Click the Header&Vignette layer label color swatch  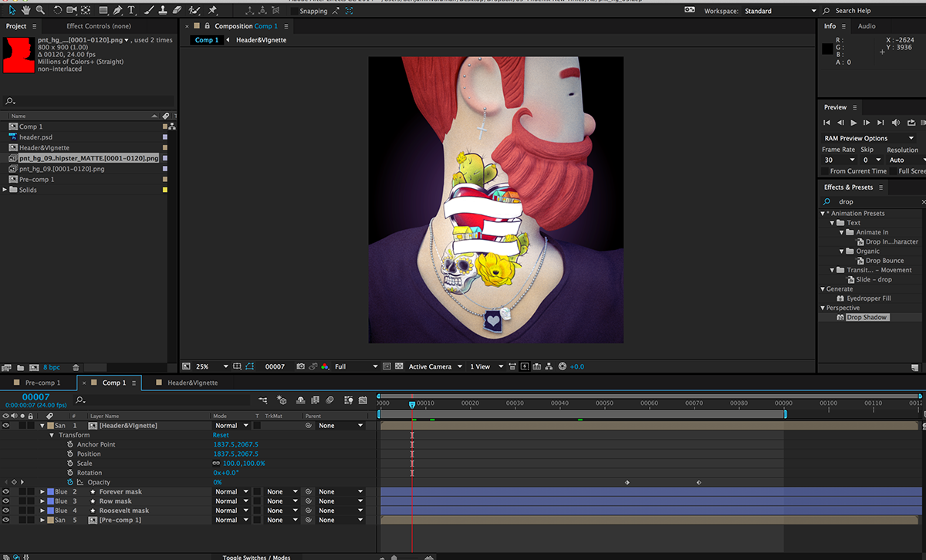(x=50, y=426)
